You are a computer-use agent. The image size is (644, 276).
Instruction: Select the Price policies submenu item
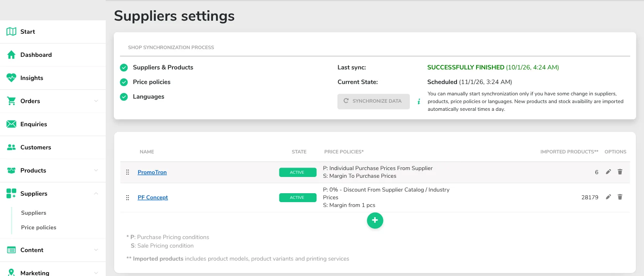pyautogui.click(x=39, y=227)
